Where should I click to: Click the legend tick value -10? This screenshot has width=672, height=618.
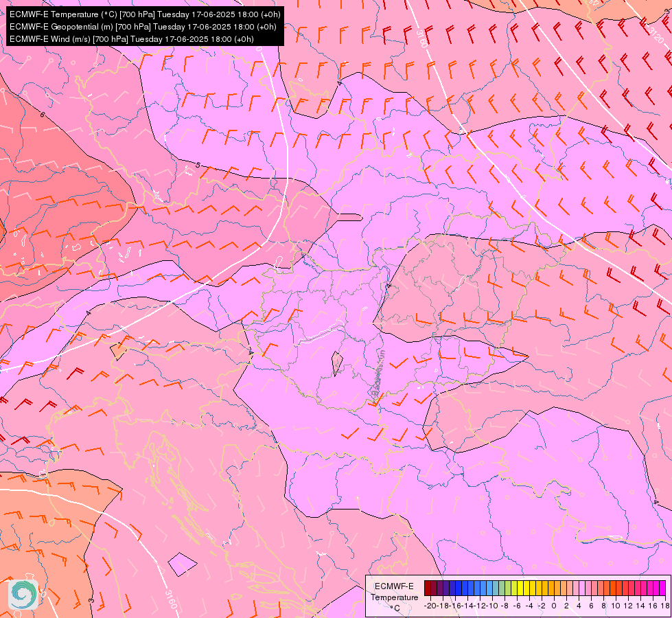point(493,606)
